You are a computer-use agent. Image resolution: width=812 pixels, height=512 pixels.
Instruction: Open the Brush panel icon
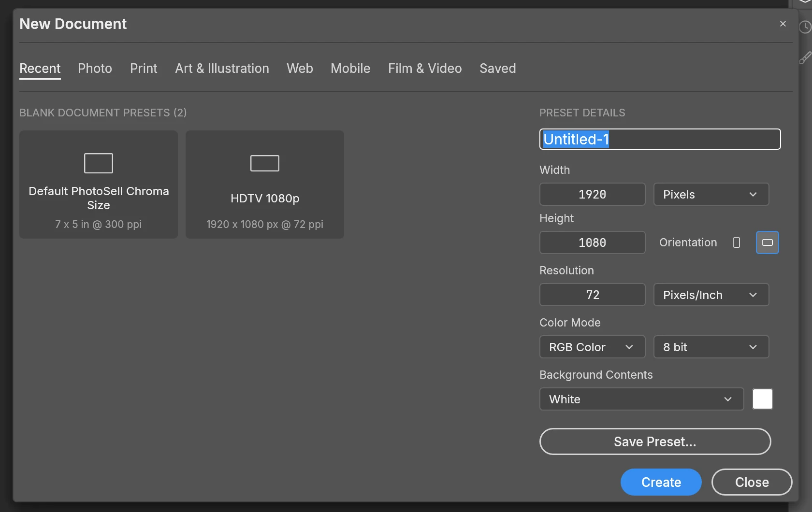click(x=805, y=58)
